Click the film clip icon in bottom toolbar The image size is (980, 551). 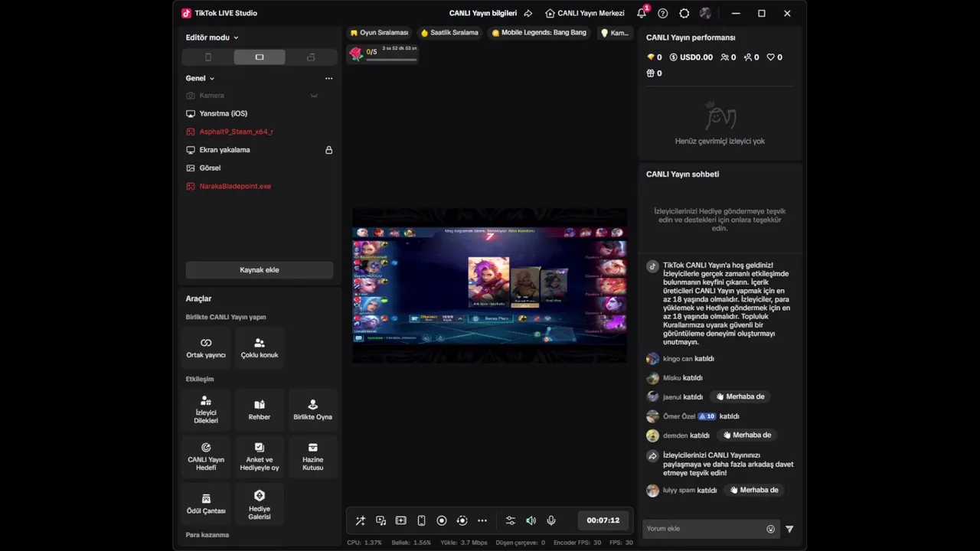coord(401,520)
